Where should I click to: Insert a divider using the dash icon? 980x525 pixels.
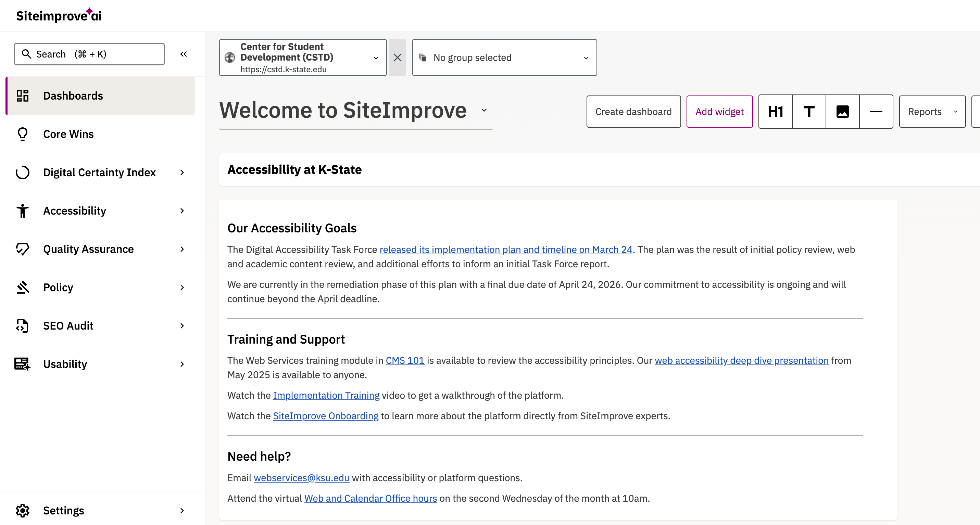coord(876,111)
